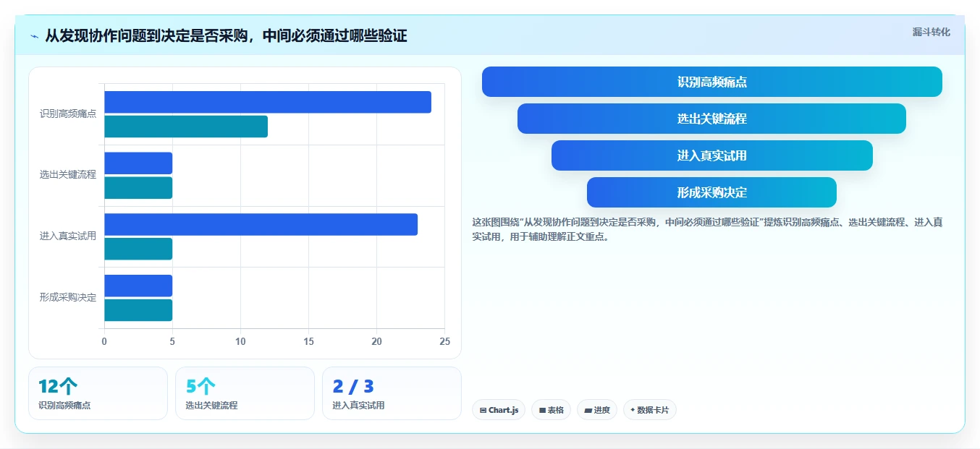Click the x-axis tick value 20
980x449 pixels.
click(x=376, y=341)
